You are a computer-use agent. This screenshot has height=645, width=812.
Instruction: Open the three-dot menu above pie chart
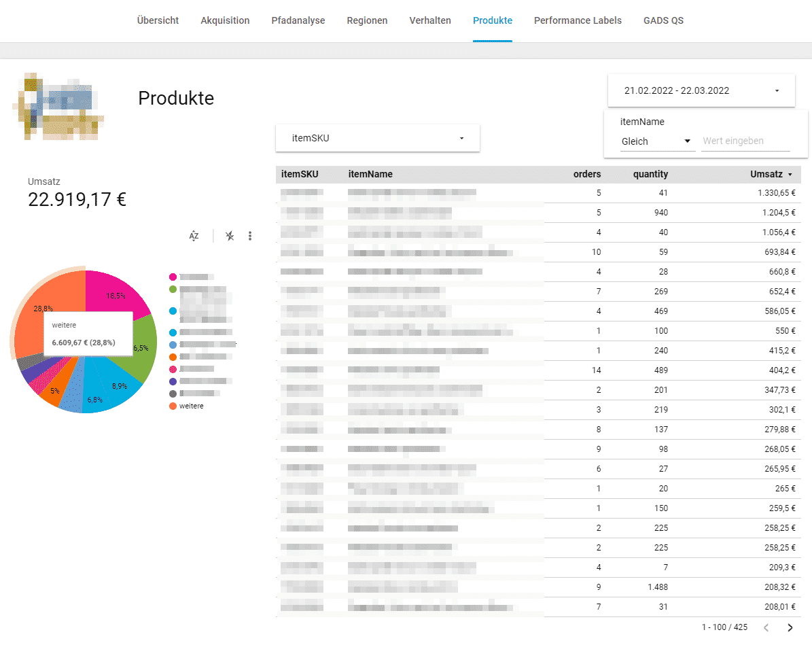coord(250,237)
